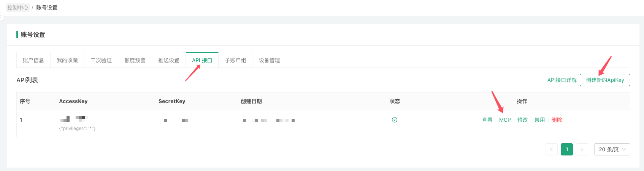
Task: Click the green status check icon
Action: [x=395, y=120]
